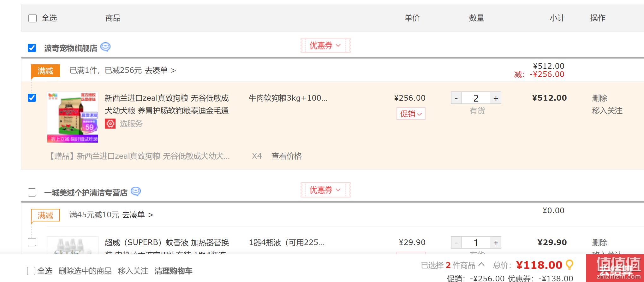
Task: Uncheck the 波奇宠物旗舰店 store checkbox
Action: [x=32, y=48]
